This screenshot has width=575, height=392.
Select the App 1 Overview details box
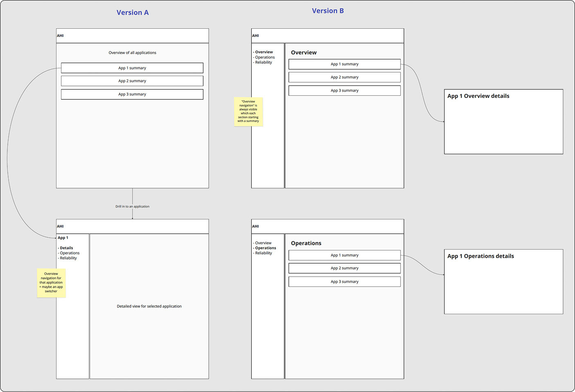click(504, 122)
